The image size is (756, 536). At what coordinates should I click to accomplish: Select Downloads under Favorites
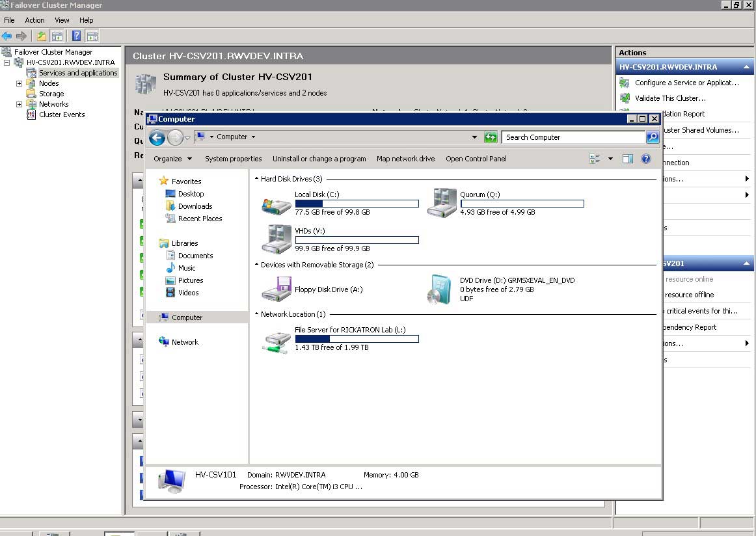[195, 206]
